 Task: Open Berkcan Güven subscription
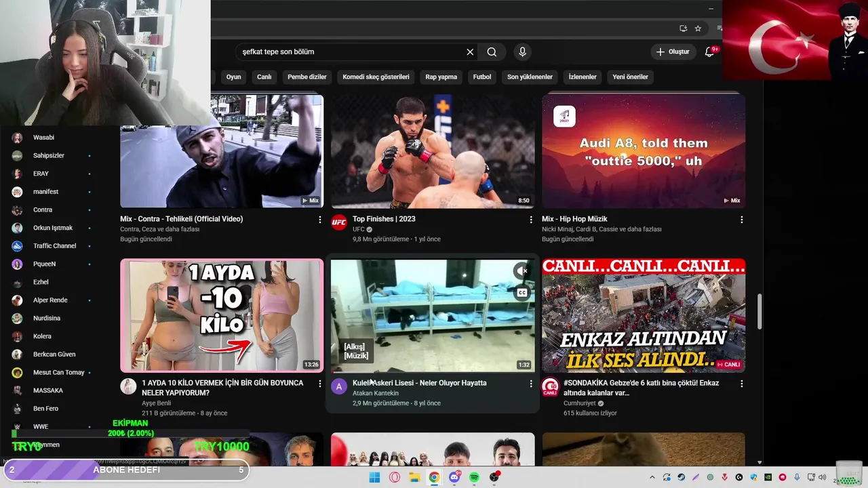[52, 354]
